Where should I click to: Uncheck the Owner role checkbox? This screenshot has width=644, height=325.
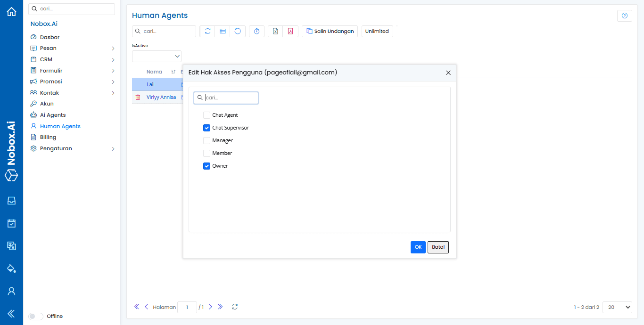click(x=206, y=166)
